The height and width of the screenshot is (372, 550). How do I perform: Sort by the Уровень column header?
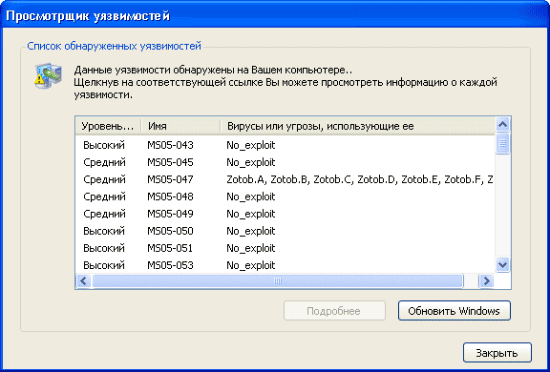click(108, 126)
